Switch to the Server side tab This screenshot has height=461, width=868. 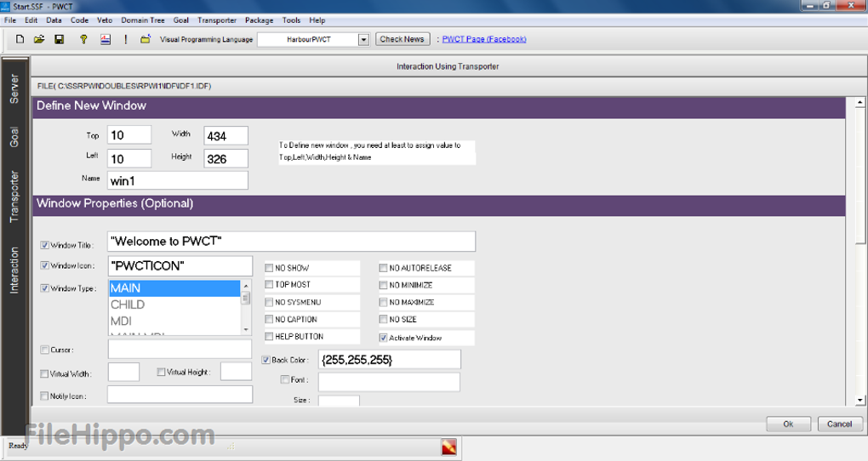click(14, 88)
